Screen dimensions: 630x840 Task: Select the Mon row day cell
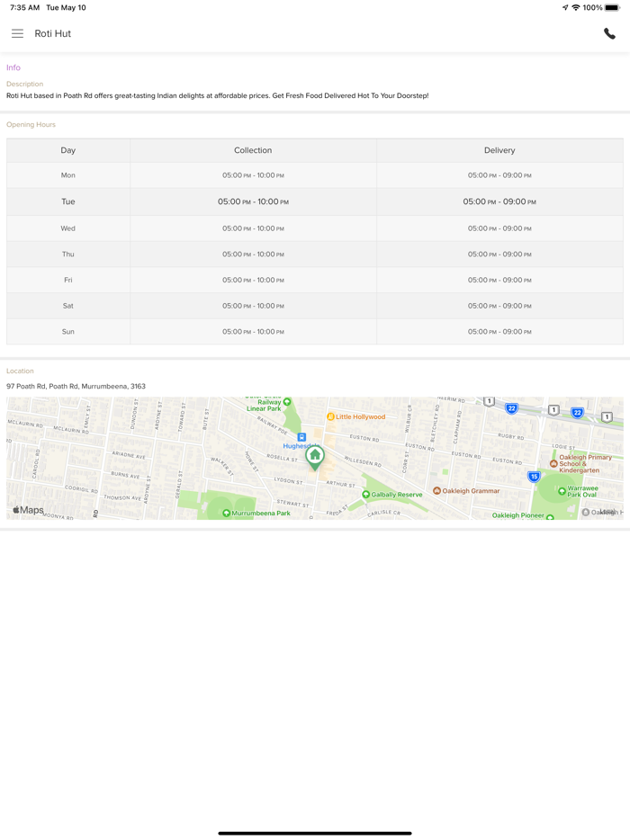(68, 175)
